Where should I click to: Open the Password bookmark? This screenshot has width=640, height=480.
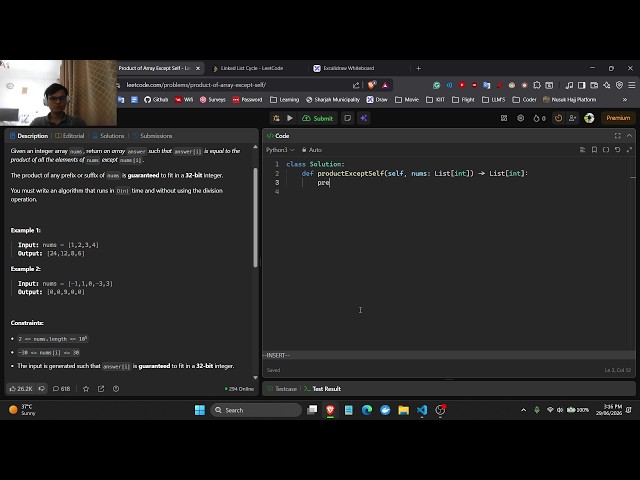[x=247, y=100]
